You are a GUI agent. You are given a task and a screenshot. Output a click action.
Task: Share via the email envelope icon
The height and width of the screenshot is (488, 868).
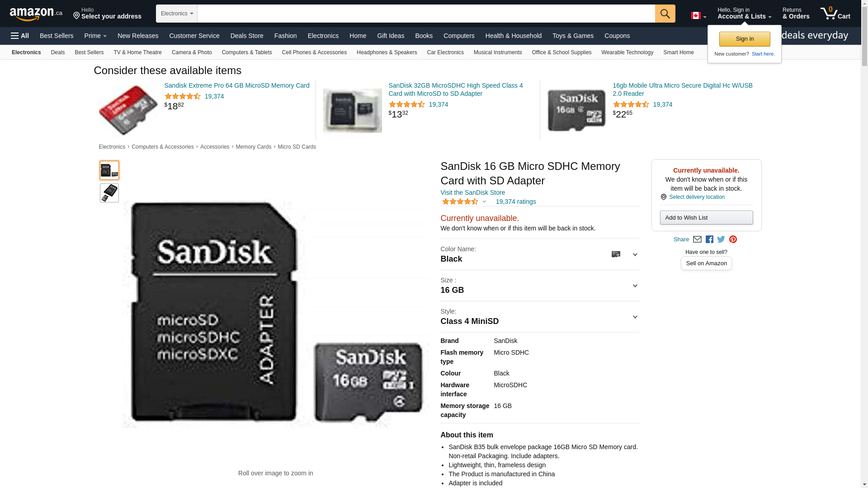[x=697, y=239]
